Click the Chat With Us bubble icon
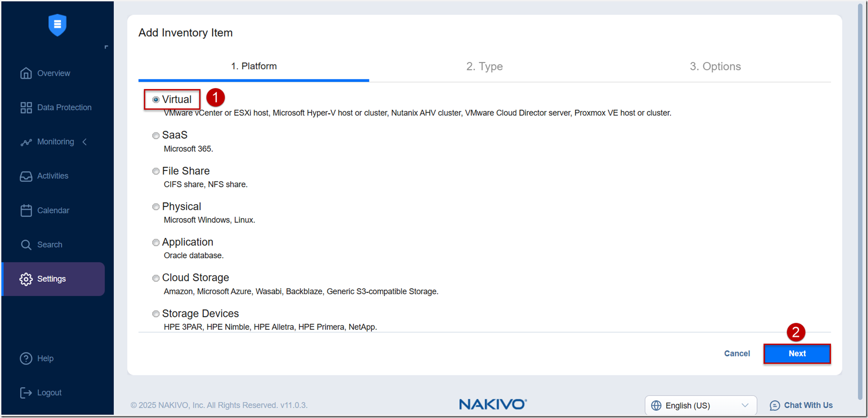 coord(775,405)
